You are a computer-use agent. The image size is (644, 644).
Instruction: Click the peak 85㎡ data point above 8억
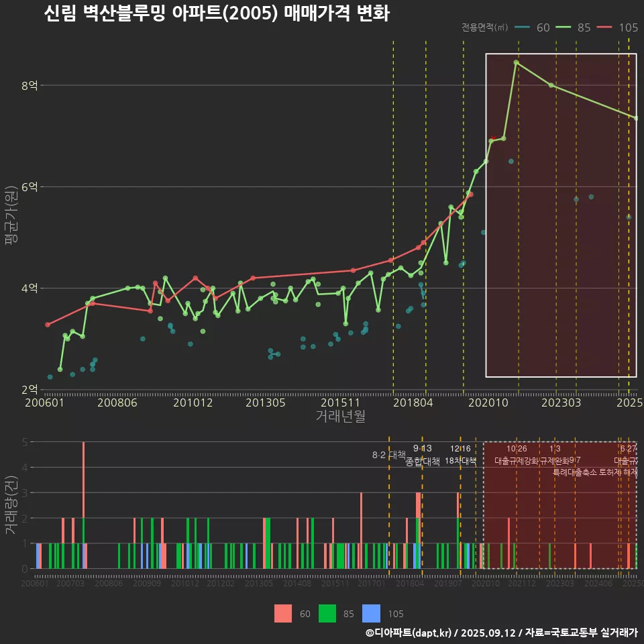tap(516, 62)
